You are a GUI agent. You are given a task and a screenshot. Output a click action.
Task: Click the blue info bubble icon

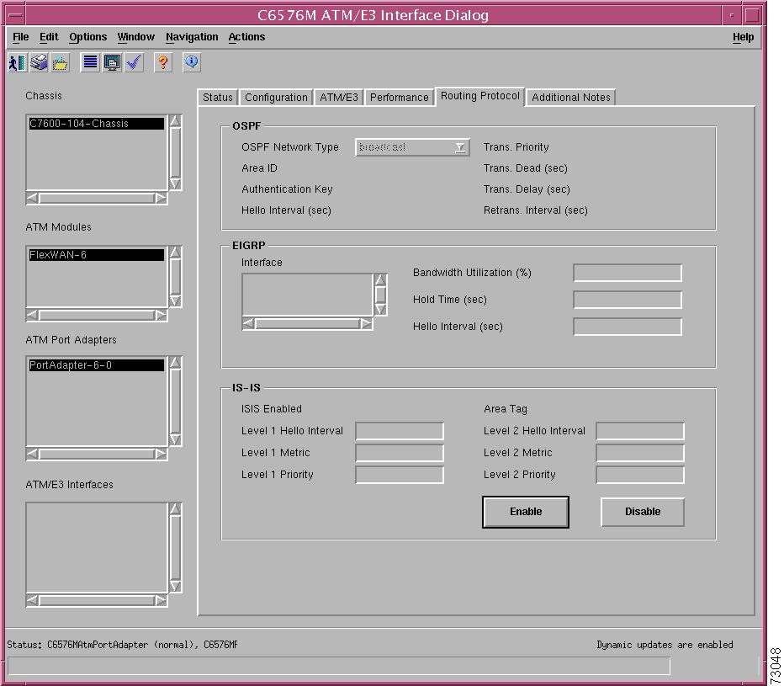(x=192, y=62)
